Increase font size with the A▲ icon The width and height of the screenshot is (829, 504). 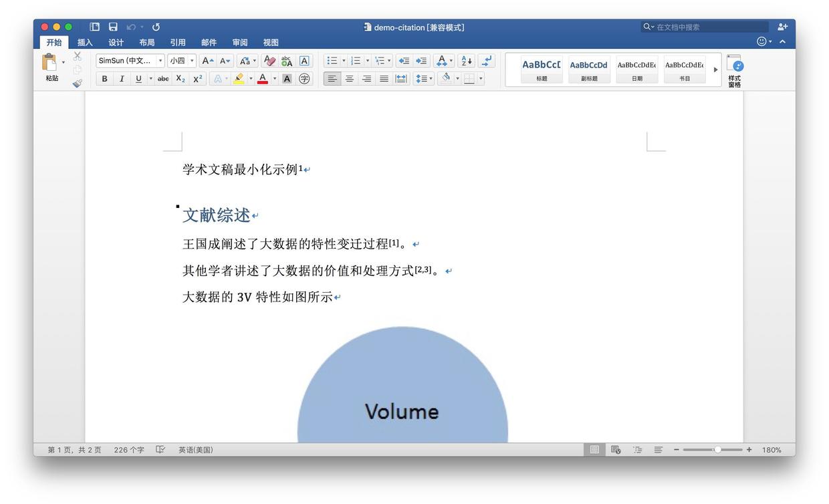208,61
